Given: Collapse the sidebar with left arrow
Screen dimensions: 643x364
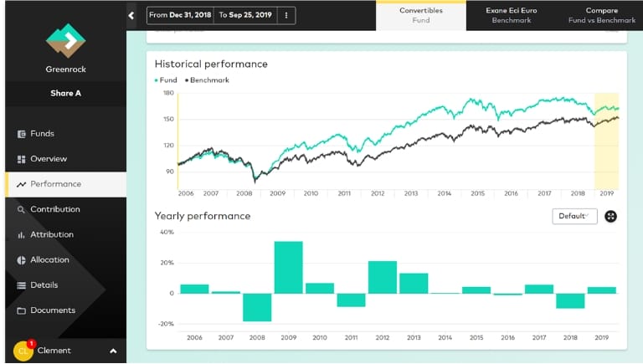Looking at the screenshot, I should tap(131, 15).
